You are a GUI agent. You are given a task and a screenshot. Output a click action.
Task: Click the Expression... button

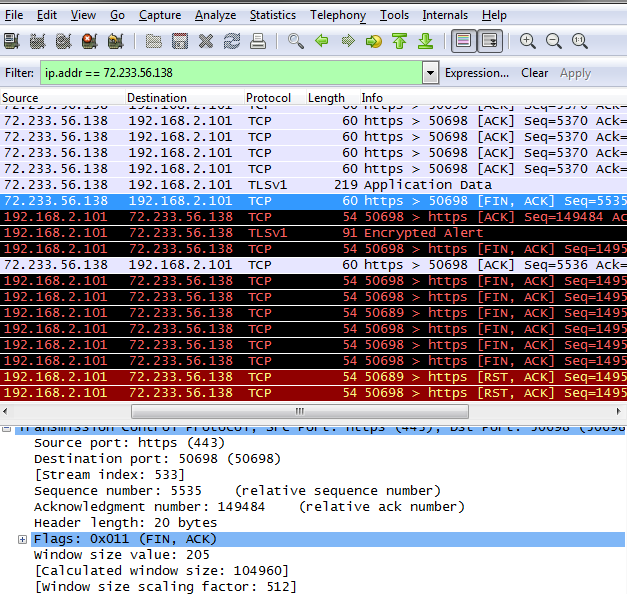(x=477, y=73)
